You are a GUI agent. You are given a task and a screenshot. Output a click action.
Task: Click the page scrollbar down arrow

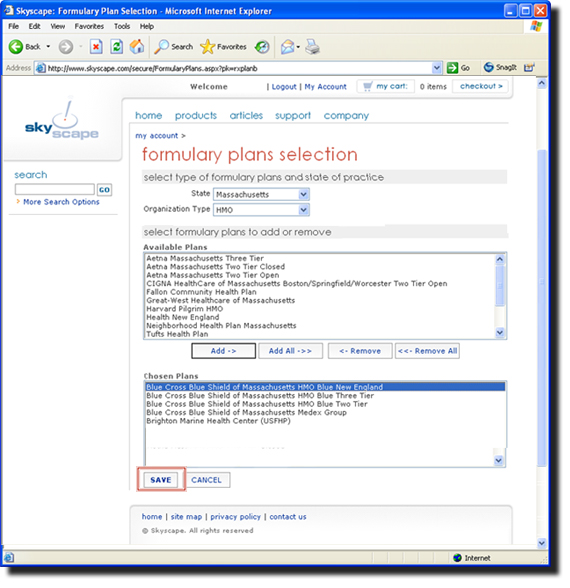[x=542, y=543]
